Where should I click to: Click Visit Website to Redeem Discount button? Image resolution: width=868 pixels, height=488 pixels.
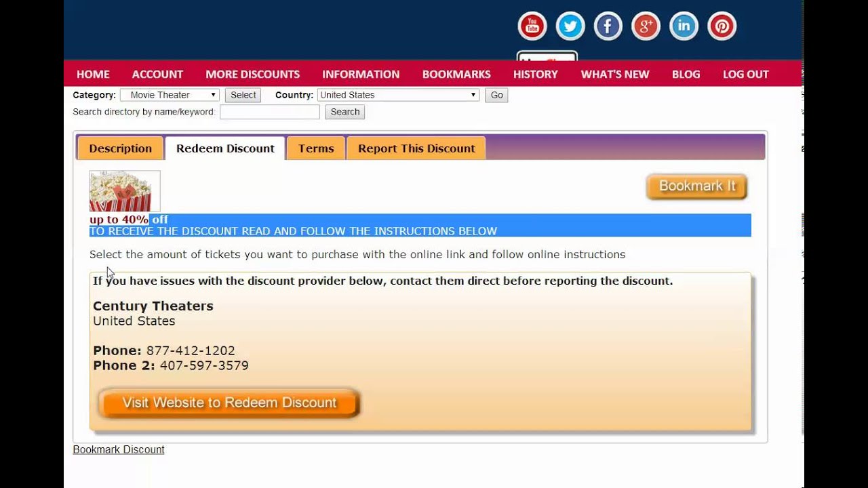click(229, 403)
